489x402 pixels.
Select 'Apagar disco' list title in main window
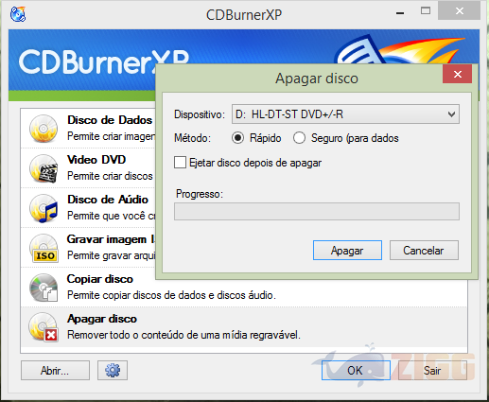coord(102,319)
